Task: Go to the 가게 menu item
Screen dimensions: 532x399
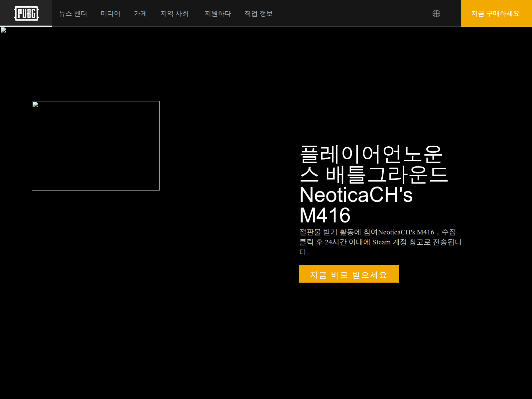Action: click(x=140, y=14)
